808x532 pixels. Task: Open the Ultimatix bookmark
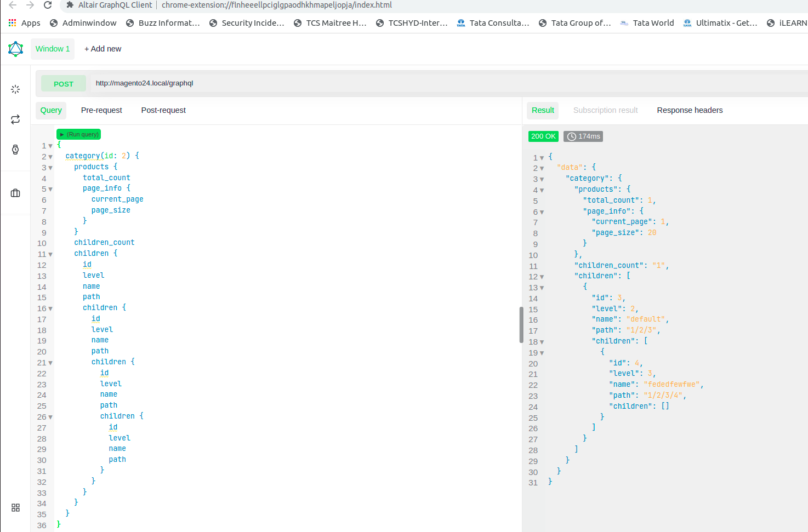pos(720,23)
